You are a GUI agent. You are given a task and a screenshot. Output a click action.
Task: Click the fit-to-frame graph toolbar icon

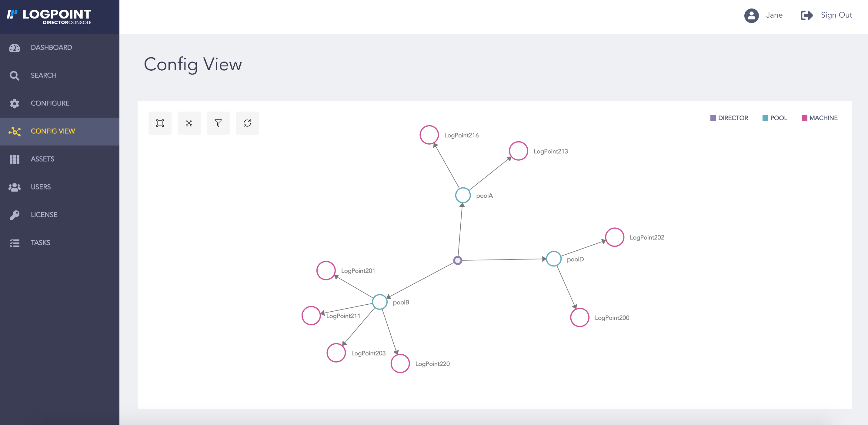coord(160,123)
